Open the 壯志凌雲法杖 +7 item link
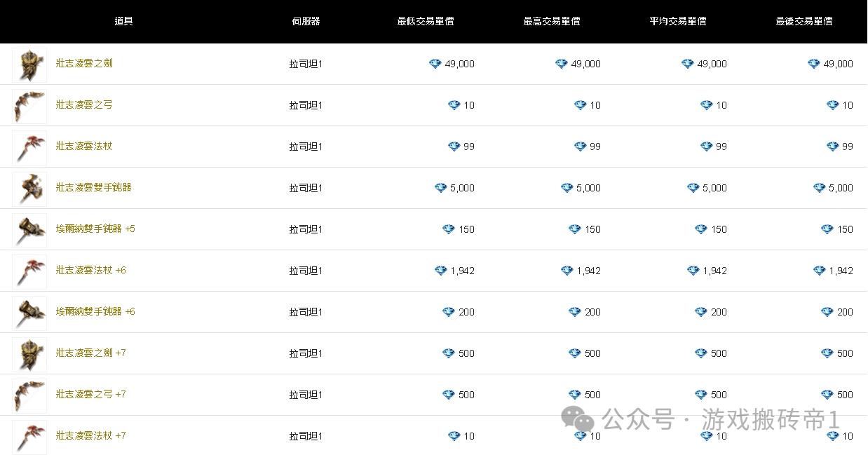Viewport: 868px width, 455px height. [x=91, y=435]
